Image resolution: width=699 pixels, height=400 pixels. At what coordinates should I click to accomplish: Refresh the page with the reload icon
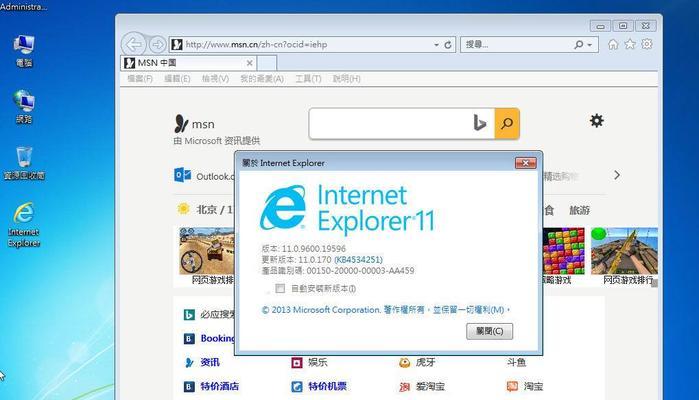pos(448,45)
